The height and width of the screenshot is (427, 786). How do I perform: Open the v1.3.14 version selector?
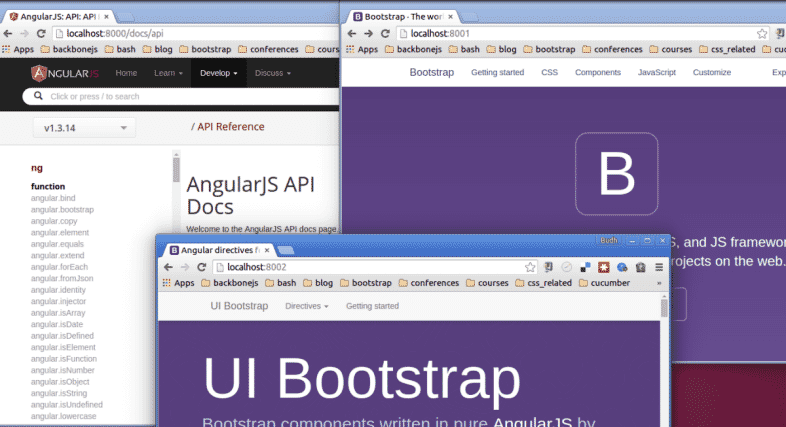click(84, 128)
